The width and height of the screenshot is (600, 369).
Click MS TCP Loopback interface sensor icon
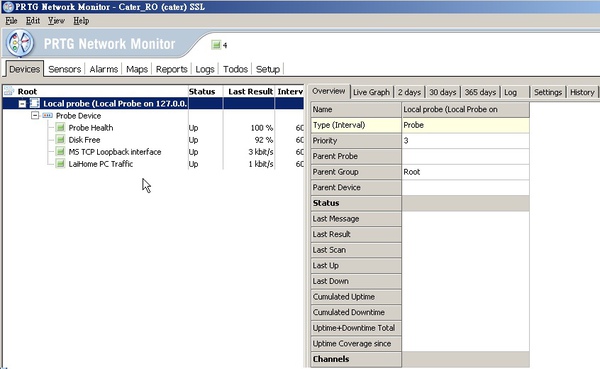60,152
